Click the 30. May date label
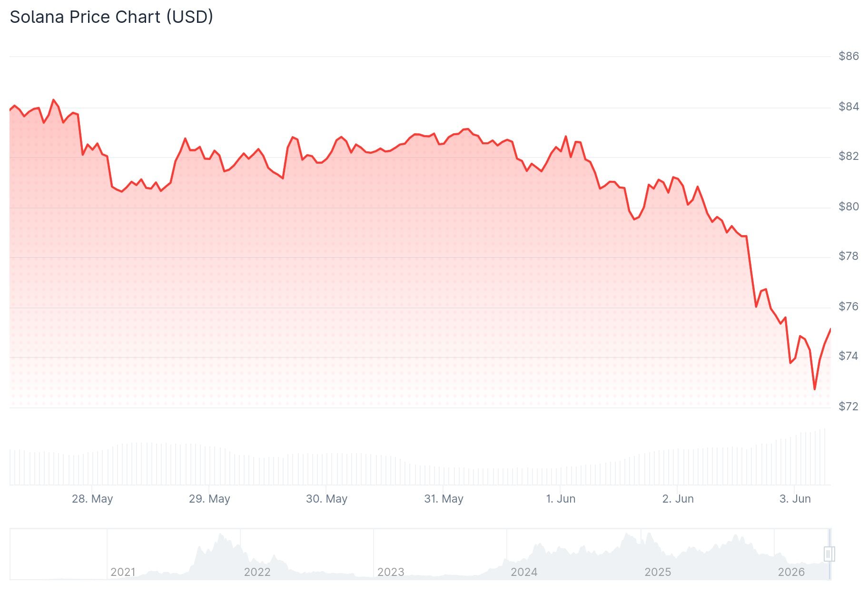The width and height of the screenshot is (868, 594). (x=326, y=499)
